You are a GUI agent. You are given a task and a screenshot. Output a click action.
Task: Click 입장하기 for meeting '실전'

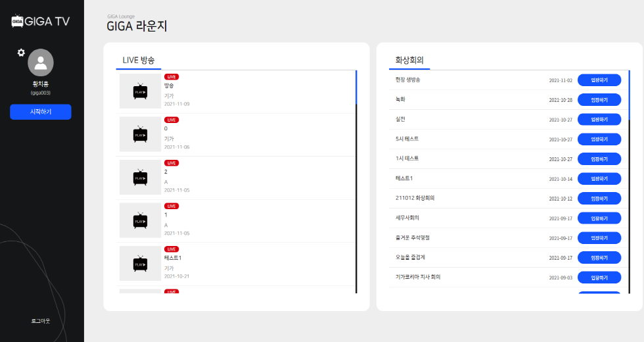(x=599, y=120)
